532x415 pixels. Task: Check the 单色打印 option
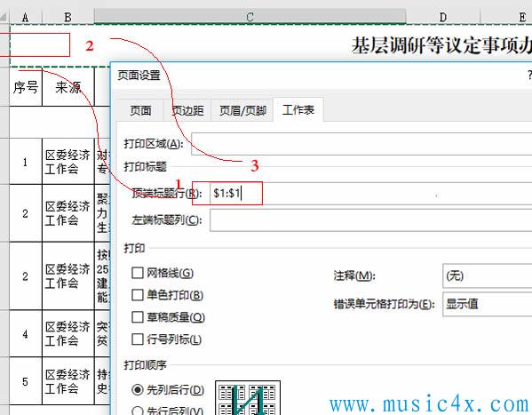[138, 295]
